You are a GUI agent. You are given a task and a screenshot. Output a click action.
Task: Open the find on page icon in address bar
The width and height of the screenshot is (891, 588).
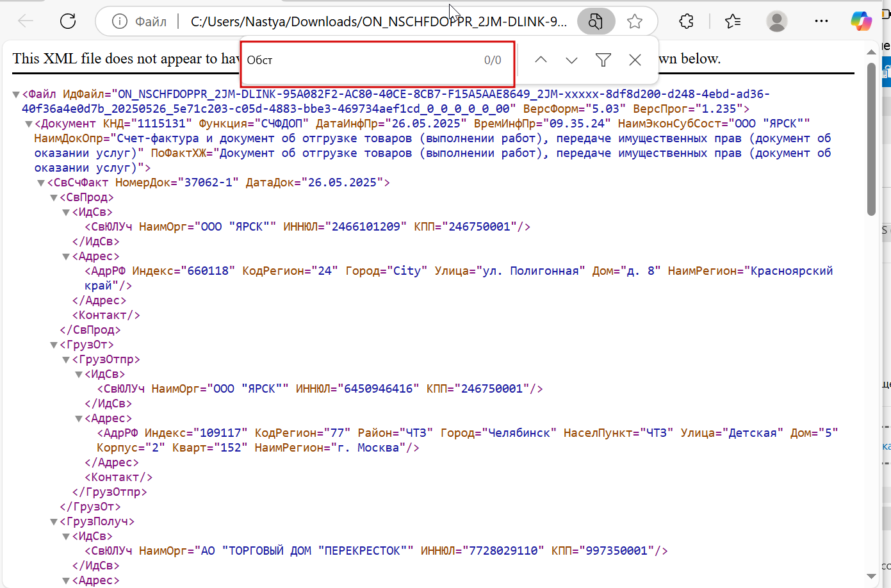[x=596, y=22]
